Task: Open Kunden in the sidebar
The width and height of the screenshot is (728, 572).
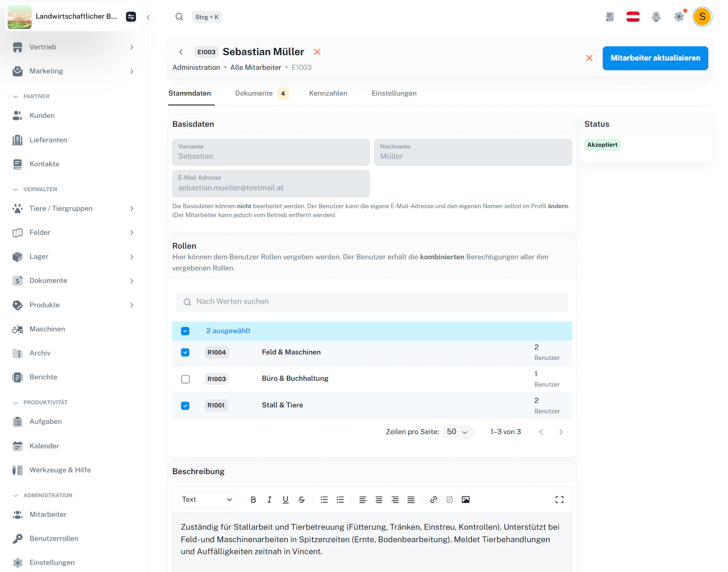Action: [74, 116]
